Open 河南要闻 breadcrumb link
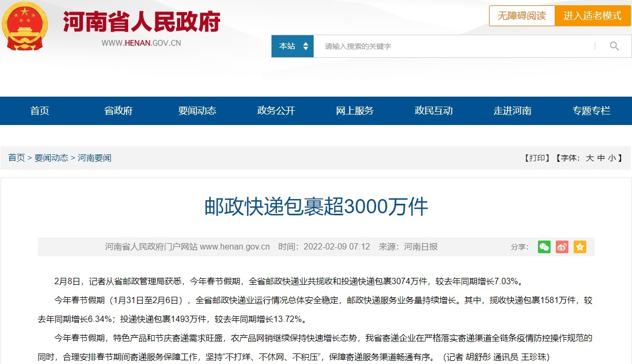 coord(95,158)
